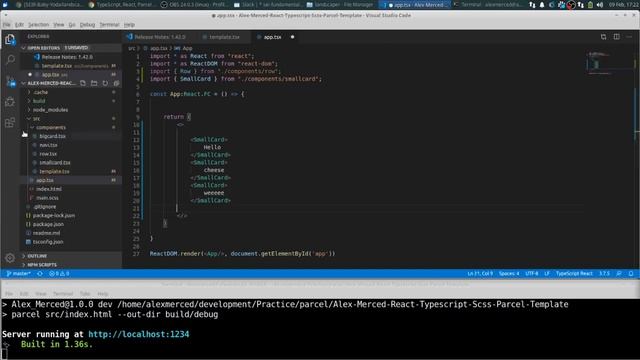The width and height of the screenshot is (640, 360).
Task: Open the Explorer view in activity bar
Action: point(10,39)
